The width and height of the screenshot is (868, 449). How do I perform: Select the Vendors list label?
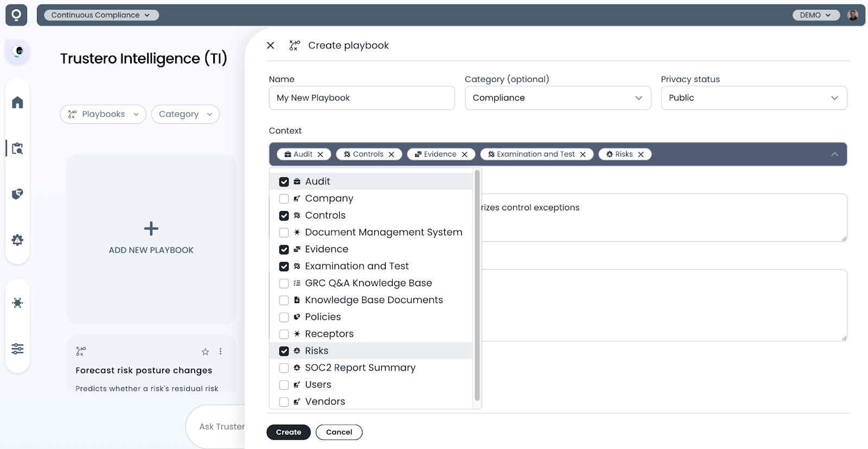coord(325,402)
